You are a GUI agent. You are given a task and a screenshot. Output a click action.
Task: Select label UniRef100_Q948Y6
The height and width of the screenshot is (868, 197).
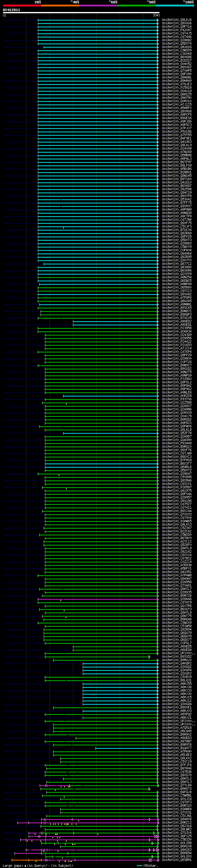pos(176,819)
